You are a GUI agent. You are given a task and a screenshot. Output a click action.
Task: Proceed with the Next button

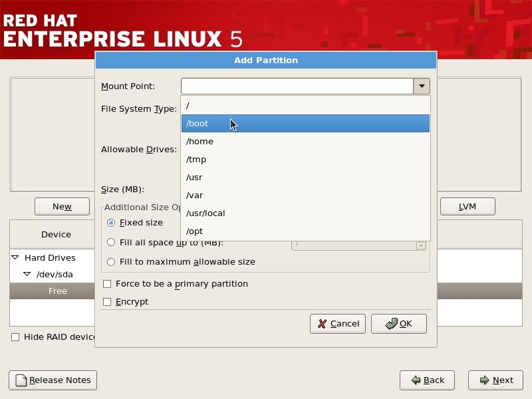495,380
